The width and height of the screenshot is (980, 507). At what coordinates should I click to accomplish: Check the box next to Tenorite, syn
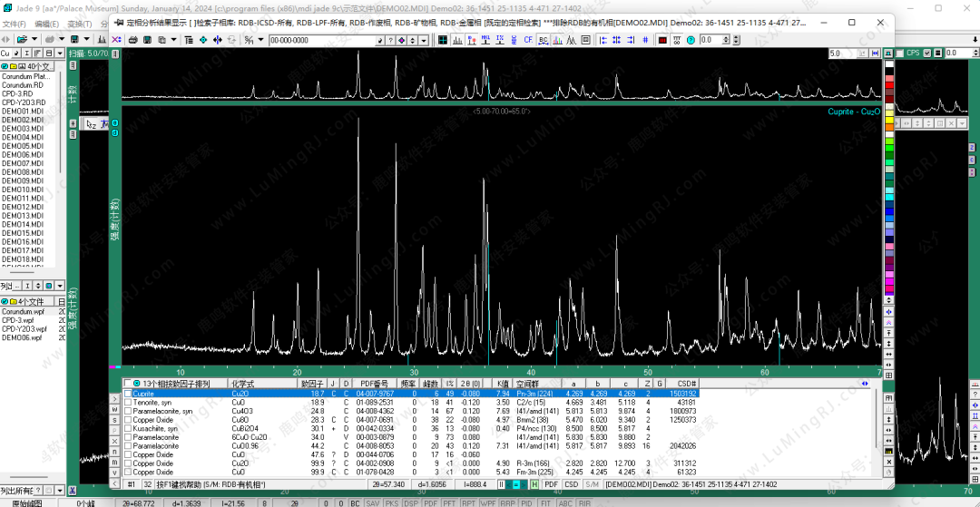[x=128, y=402]
